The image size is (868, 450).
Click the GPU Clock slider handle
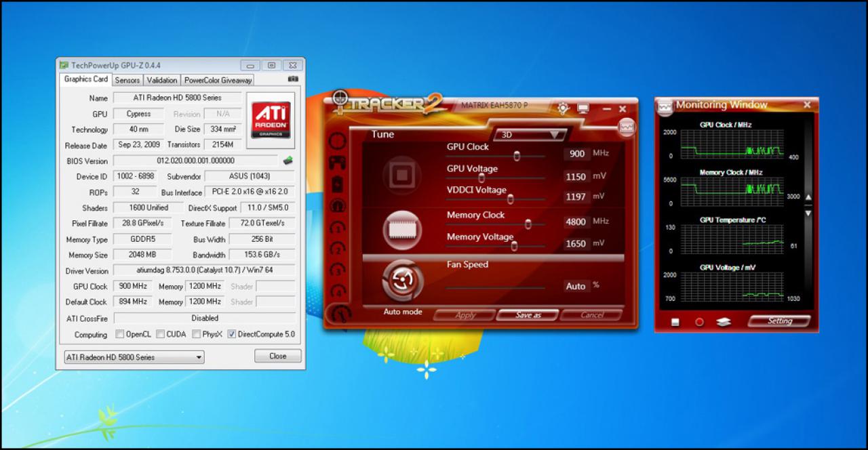tap(517, 156)
